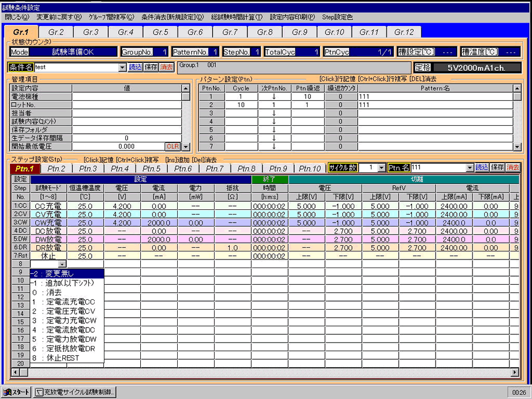
Task: Click 総試験時間計算(T) menu item
Action: (237, 17)
